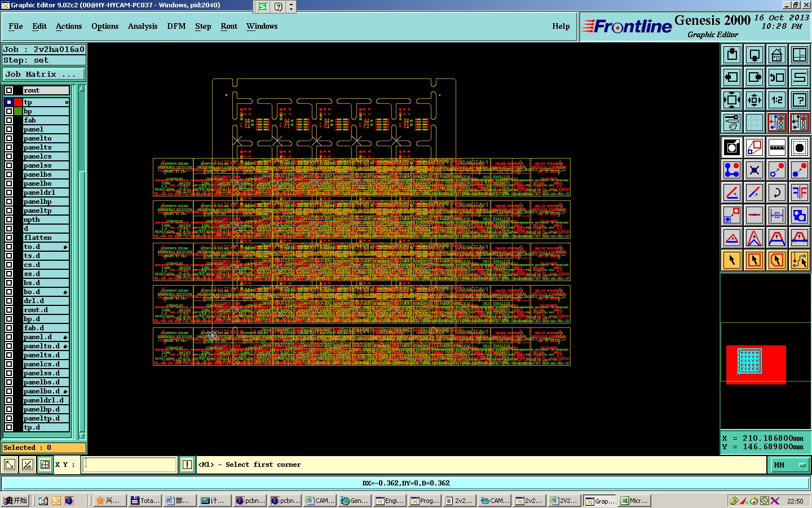Toggle visibility box of mpth layer
Viewport: 812px width, 508px height.
tap(9, 220)
